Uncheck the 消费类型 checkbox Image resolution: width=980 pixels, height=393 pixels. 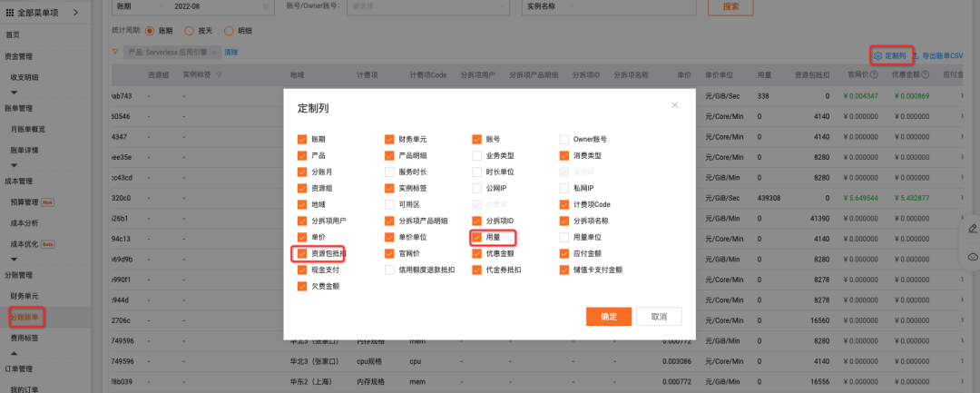click(x=564, y=155)
